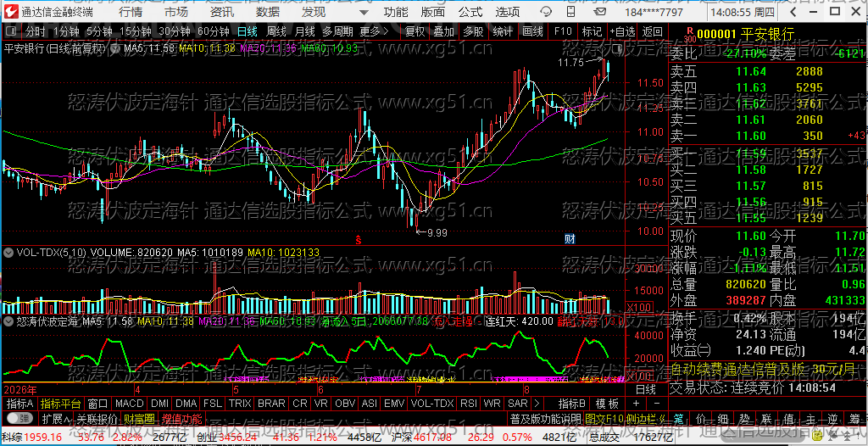Toggle 多股 multi-stock view

(473, 31)
